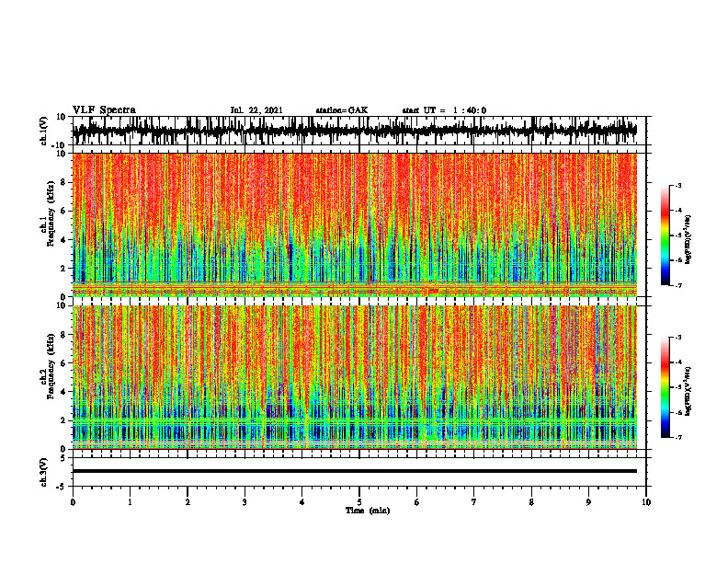This screenshot has width=728, height=563.
Task: Click the "8" kHz tick on ch.2 frequency axis
Action: point(63,335)
